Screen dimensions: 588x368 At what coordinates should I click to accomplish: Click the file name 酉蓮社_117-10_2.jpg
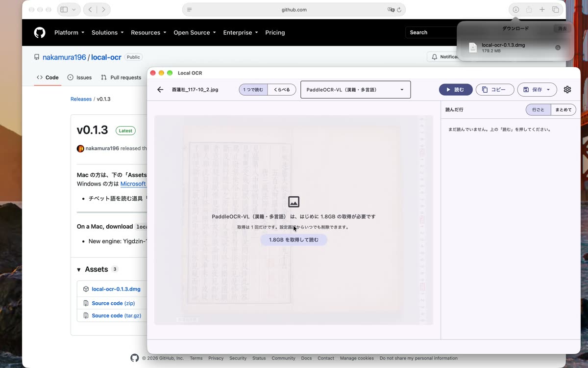coord(195,90)
